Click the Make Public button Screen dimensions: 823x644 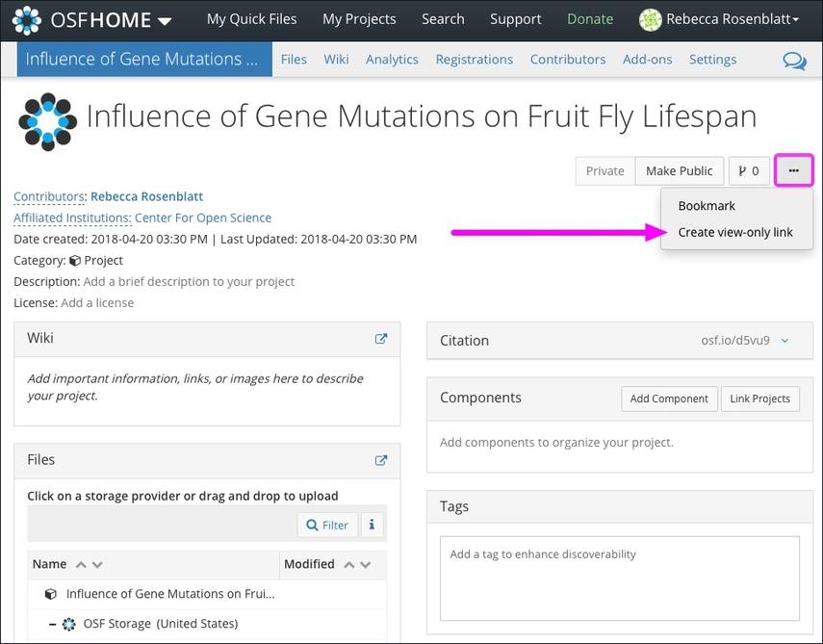click(x=680, y=171)
